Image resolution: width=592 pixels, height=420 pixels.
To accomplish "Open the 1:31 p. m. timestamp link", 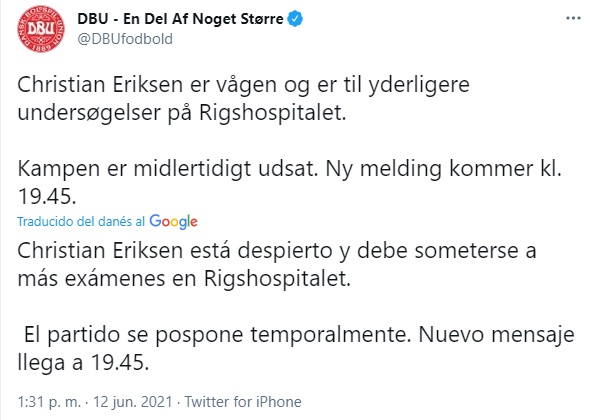I will 49,401.
